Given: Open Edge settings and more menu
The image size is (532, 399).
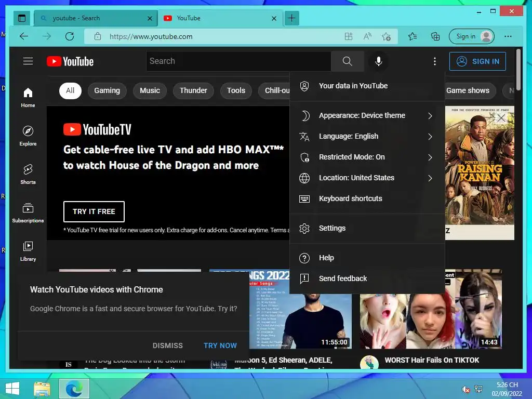Looking at the screenshot, I should [508, 36].
